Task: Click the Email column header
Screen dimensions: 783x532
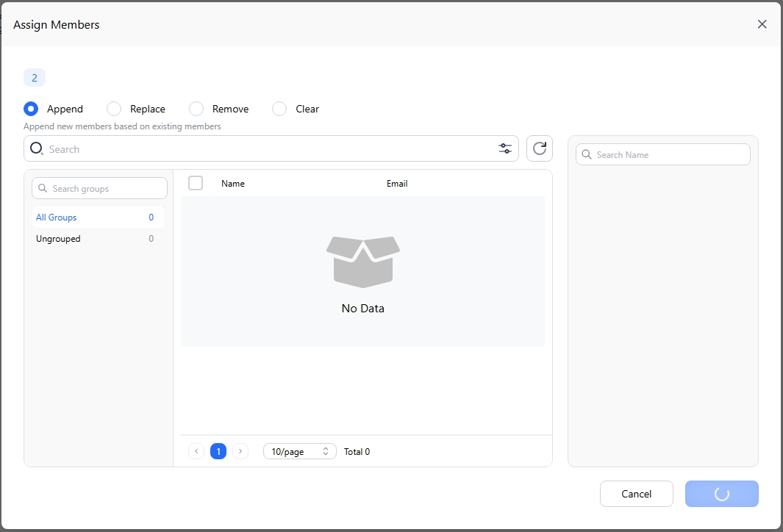Action: tap(397, 184)
